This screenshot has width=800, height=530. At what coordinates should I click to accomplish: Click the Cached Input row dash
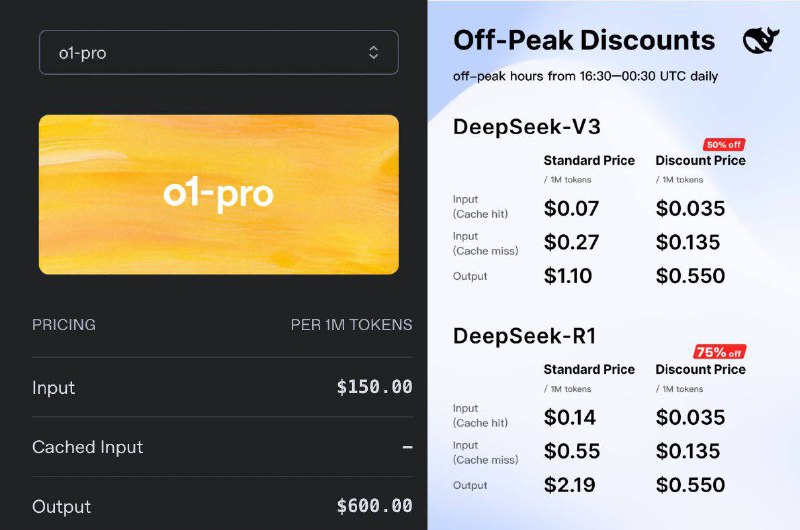pyautogui.click(x=407, y=447)
